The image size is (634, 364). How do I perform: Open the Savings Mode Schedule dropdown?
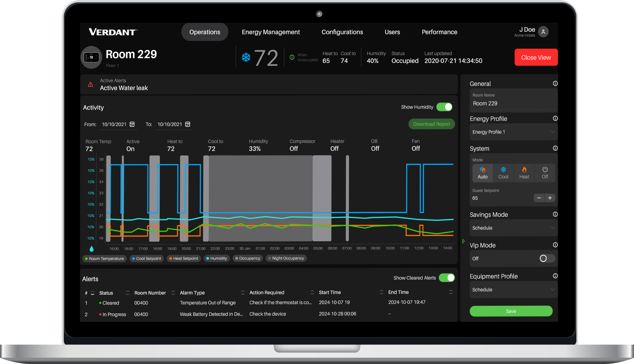[513, 228]
